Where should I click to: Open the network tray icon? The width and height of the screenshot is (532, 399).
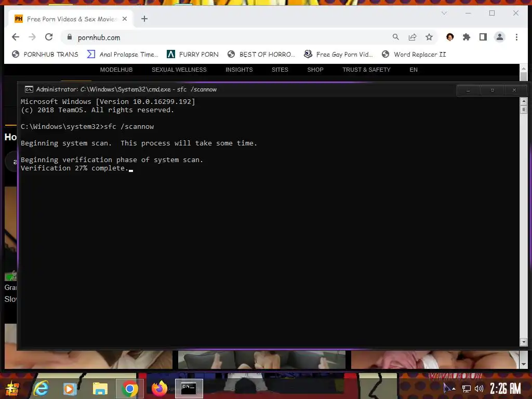(467, 389)
